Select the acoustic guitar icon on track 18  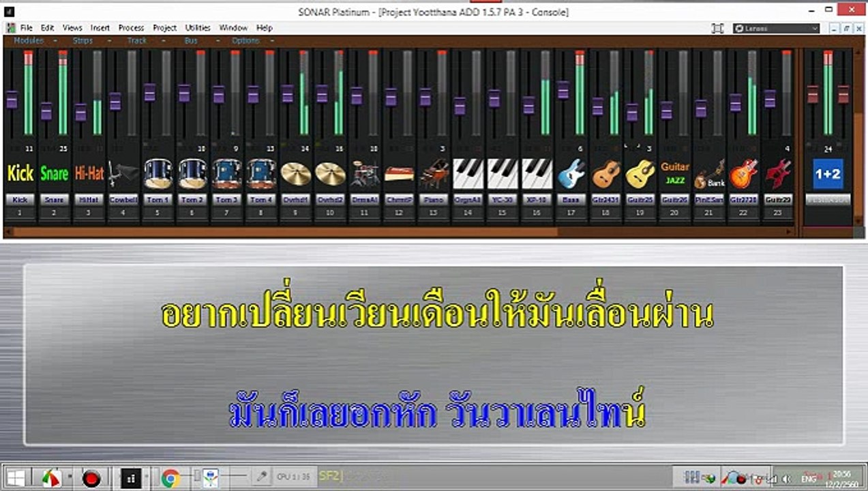[x=605, y=174]
